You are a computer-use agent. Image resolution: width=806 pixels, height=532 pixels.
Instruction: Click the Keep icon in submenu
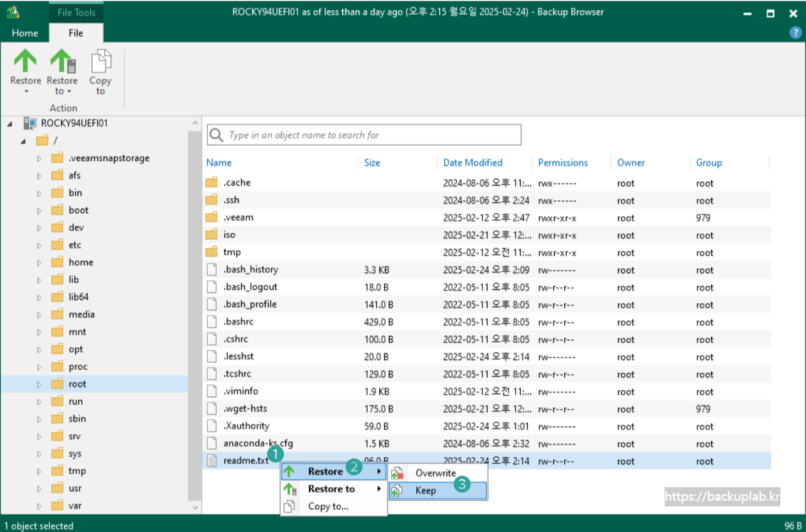pos(397,490)
